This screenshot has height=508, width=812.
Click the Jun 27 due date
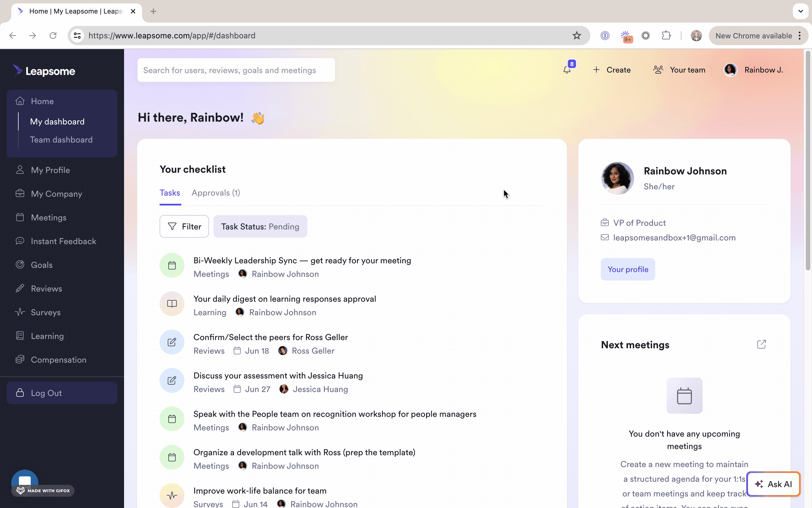[257, 389]
